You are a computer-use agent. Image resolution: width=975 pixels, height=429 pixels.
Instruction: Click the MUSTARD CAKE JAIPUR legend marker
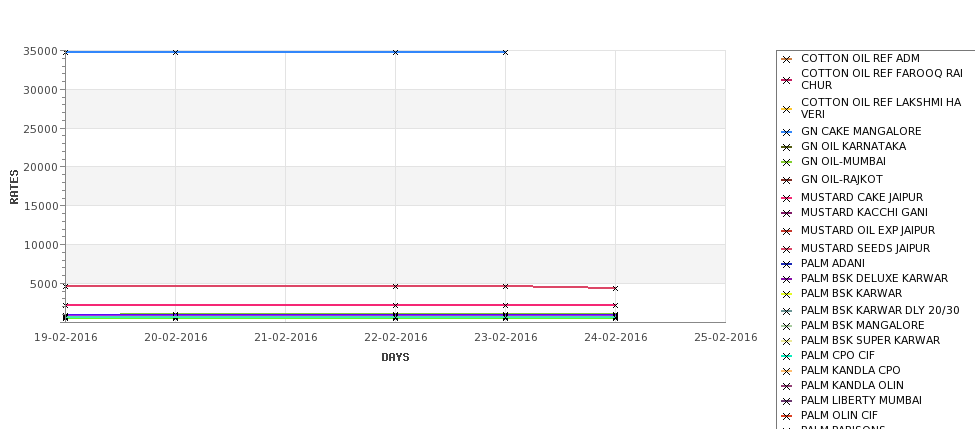(787, 198)
